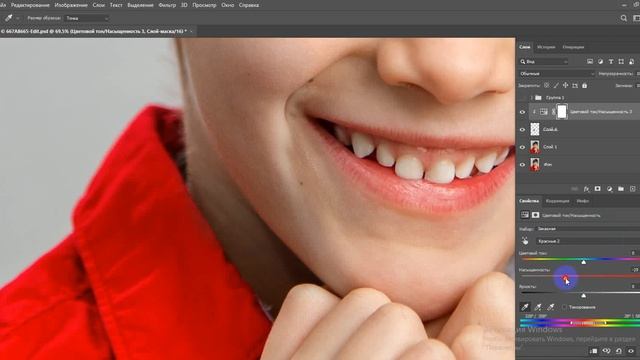Click the Насыщенность saturation slider handle
Image resolution: width=640 pixels, height=360 pixels.
point(565,278)
